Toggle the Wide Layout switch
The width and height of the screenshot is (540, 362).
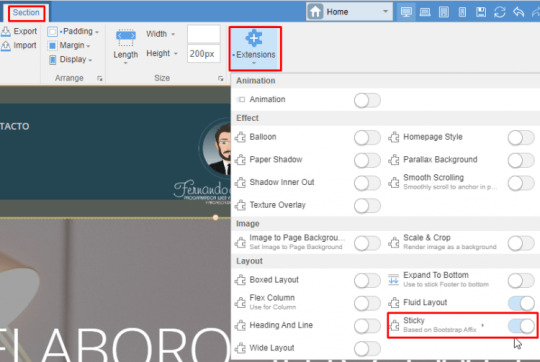(x=367, y=349)
